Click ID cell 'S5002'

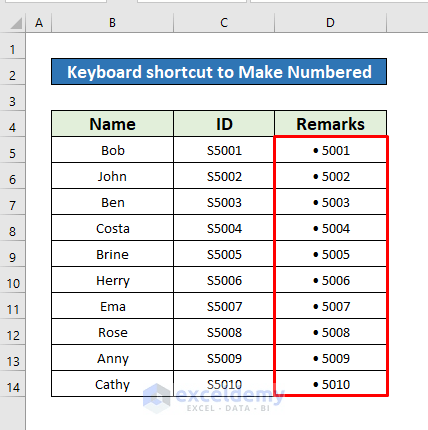(x=224, y=176)
